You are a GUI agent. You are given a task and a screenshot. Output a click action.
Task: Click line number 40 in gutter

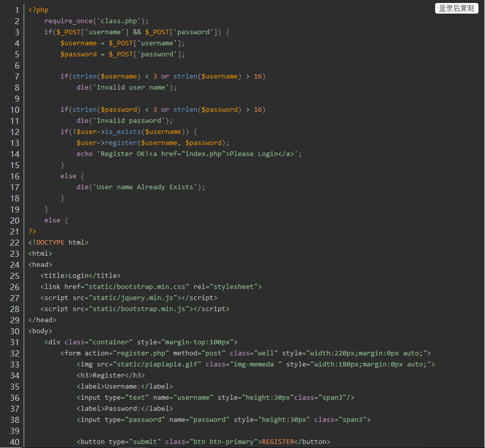tap(15, 442)
